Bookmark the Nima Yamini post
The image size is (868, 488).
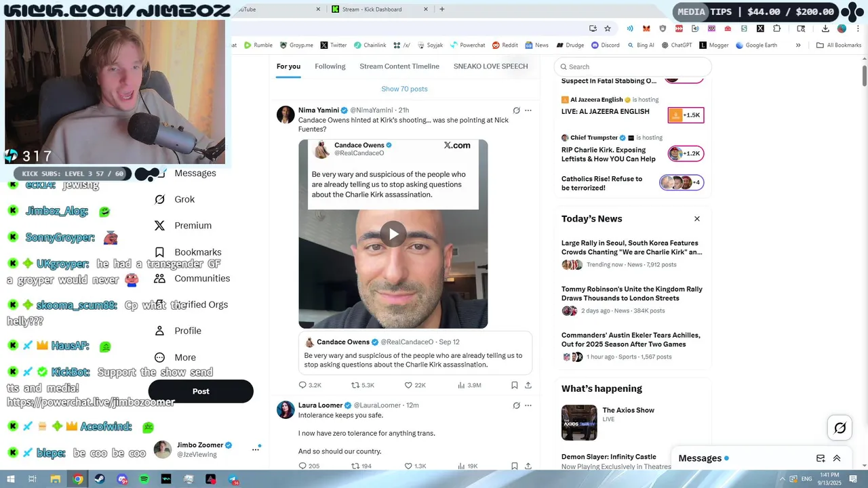tap(515, 385)
